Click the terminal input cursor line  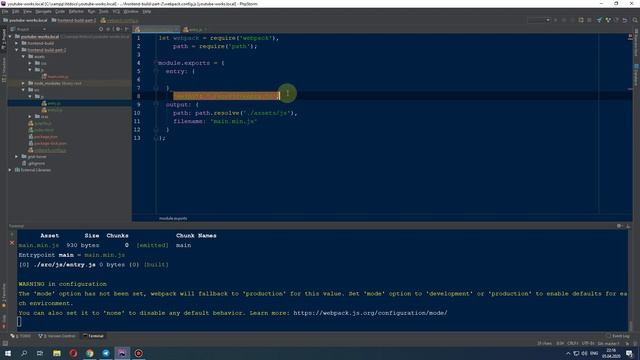tap(19, 322)
